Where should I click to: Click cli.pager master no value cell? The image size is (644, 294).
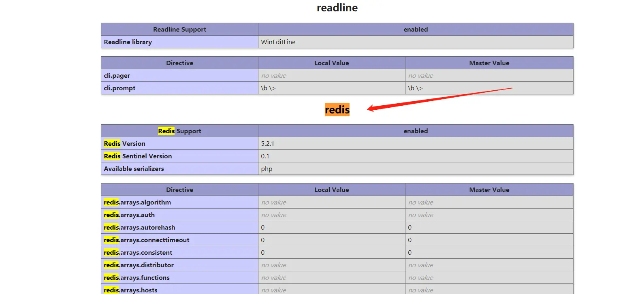pos(489,75)
